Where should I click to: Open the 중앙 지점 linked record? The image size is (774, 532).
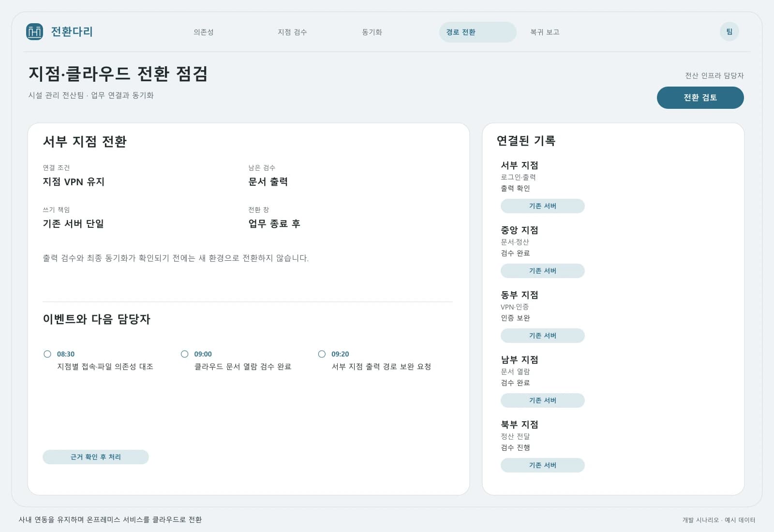(520, 230)
